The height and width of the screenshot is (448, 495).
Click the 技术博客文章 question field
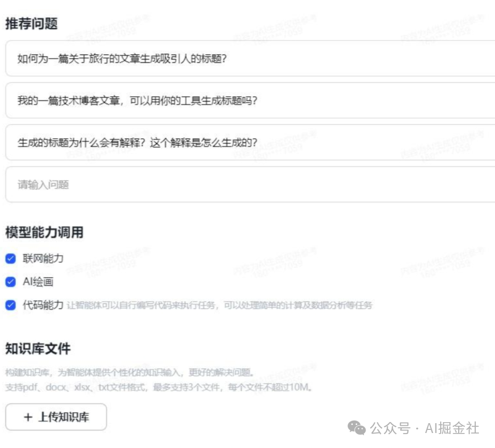[x=249, y=100]
